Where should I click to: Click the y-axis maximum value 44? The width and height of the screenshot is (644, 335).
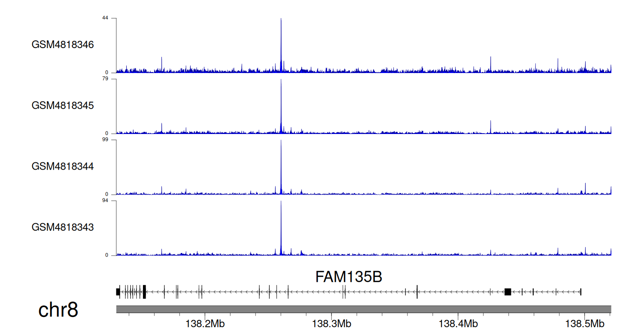[105, 18]
